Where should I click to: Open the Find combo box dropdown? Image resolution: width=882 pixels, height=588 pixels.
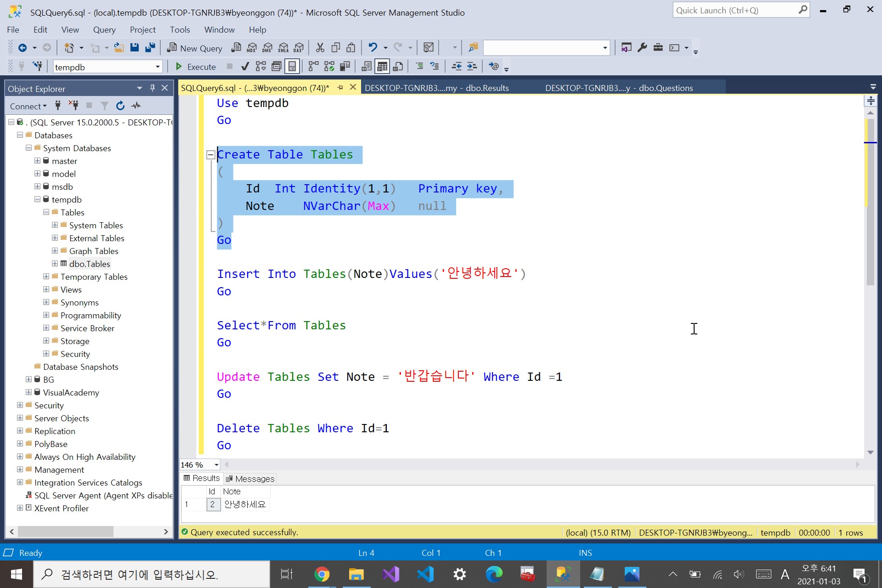click(x=605, y=48)
